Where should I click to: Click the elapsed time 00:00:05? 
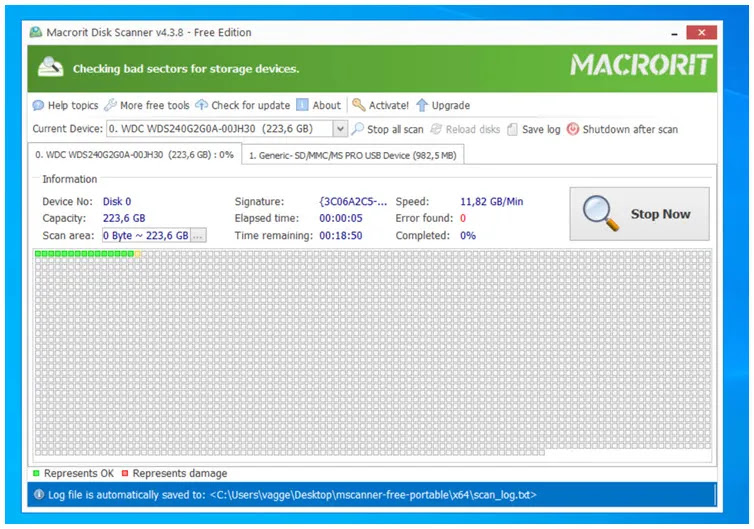[x=341, y=218]
